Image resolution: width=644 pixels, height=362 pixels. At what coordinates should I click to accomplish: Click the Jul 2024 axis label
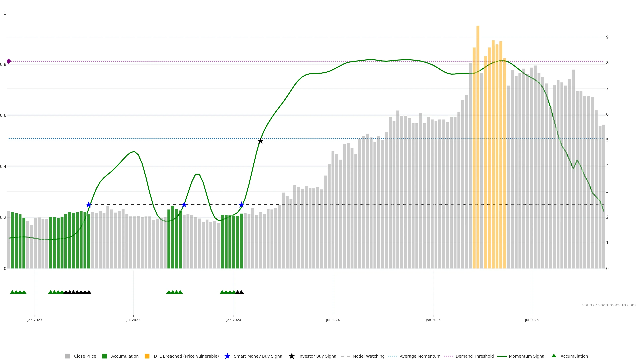coord(333,320)
